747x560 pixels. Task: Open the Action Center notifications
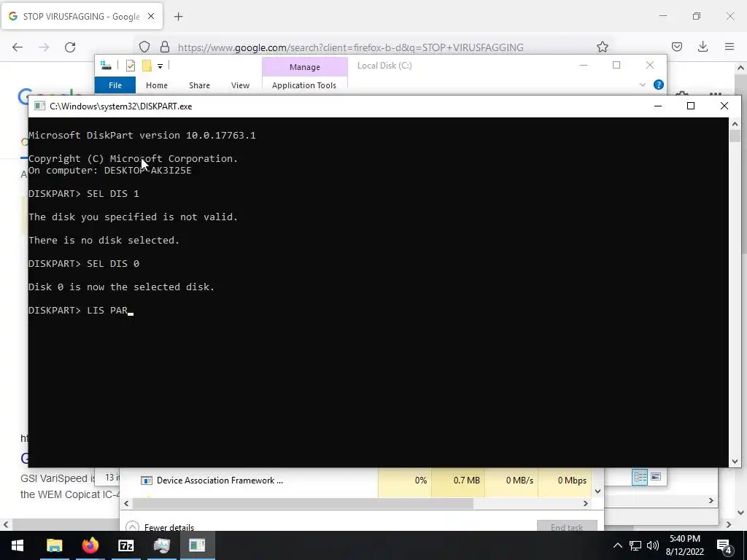click(x=724, y=545)
